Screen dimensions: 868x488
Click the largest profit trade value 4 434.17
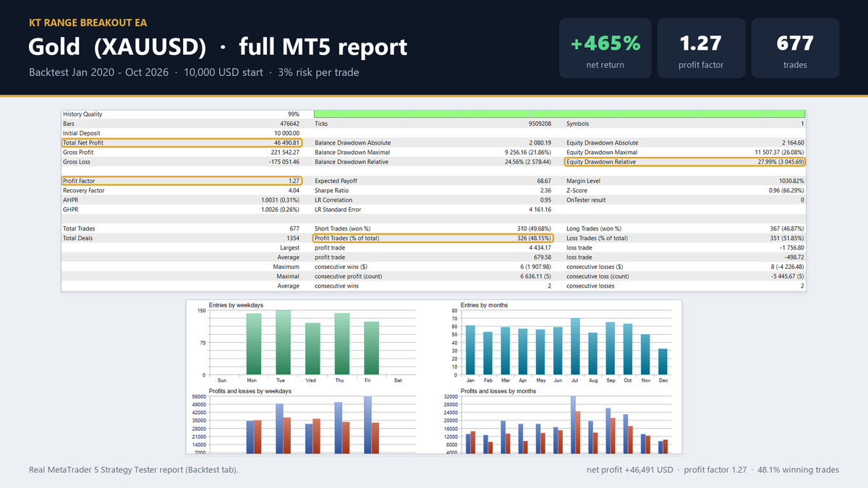[540, 247]
